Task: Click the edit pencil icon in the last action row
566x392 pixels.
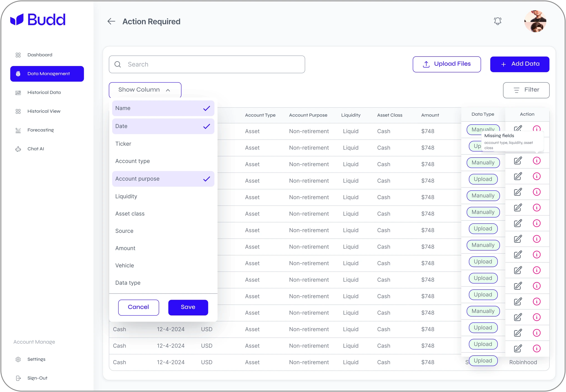Action: click(518, 348)
